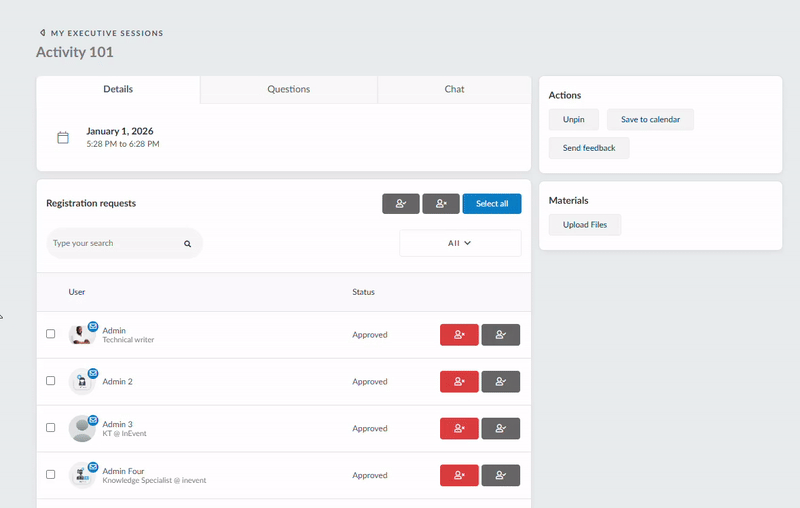Click the Technical writer subtitle
This screenshot has height=508, width=800.
tap(128, 340)
